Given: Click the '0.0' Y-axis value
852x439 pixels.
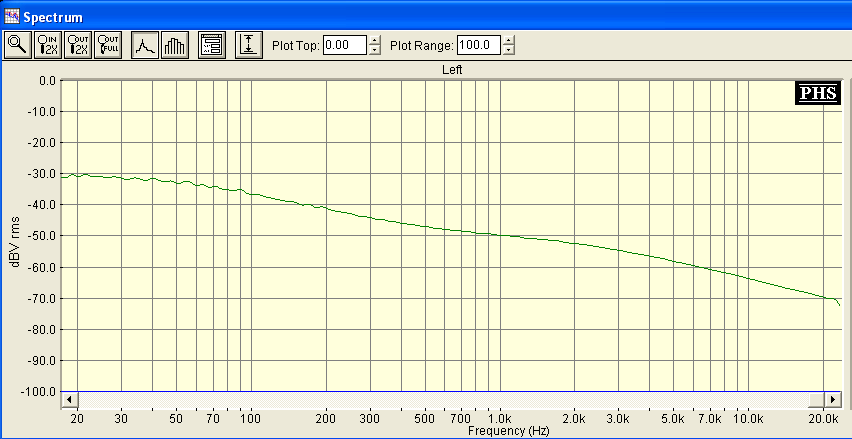Looking at the screenshot, I should [48, 80].
